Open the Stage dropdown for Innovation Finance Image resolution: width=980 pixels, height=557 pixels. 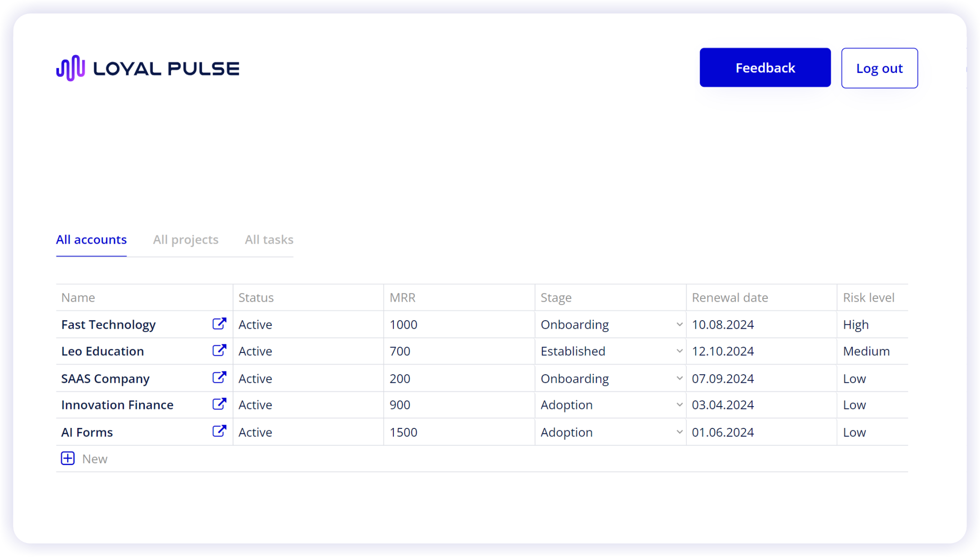coord(679,404)
